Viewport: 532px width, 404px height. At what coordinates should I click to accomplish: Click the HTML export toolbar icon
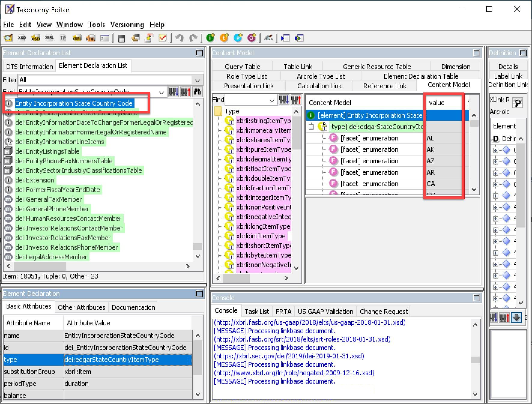pyautogui.click(x=90, y=38)
